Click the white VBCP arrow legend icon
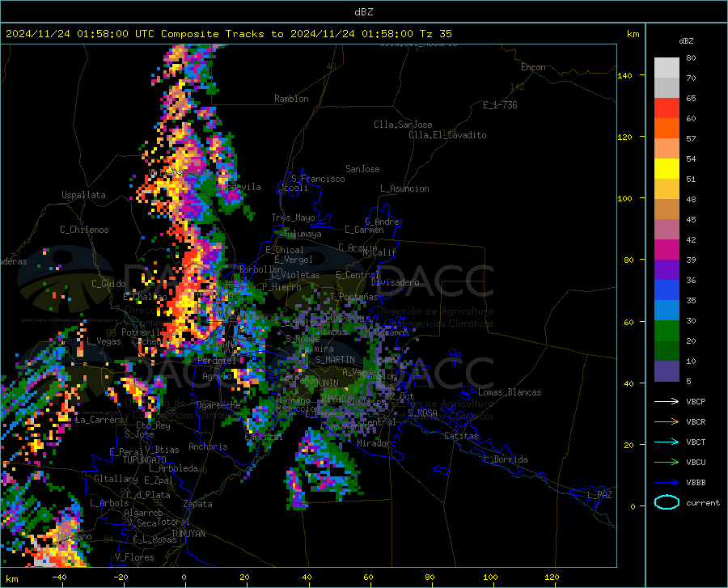This screenshot has width=728, height=588. 667,401
